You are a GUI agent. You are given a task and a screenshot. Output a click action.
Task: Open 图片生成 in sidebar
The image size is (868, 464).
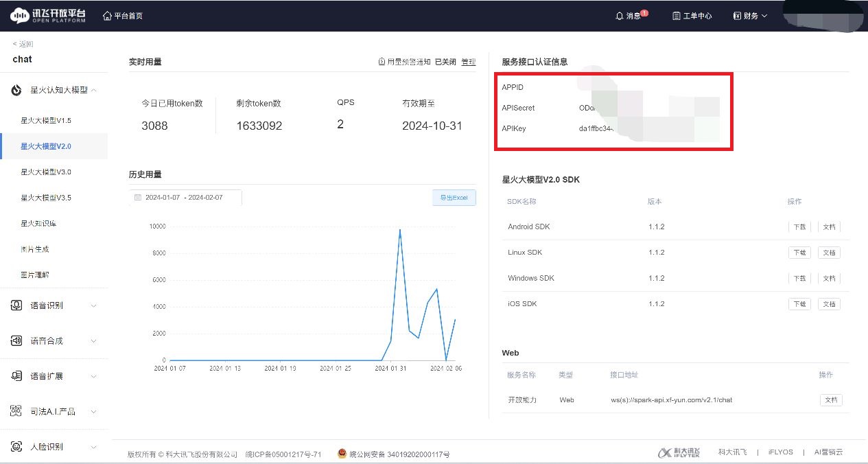point(35,249)
